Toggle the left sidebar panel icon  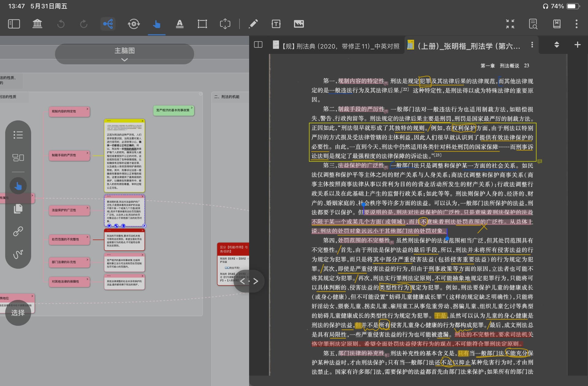(x=14, y=24)
